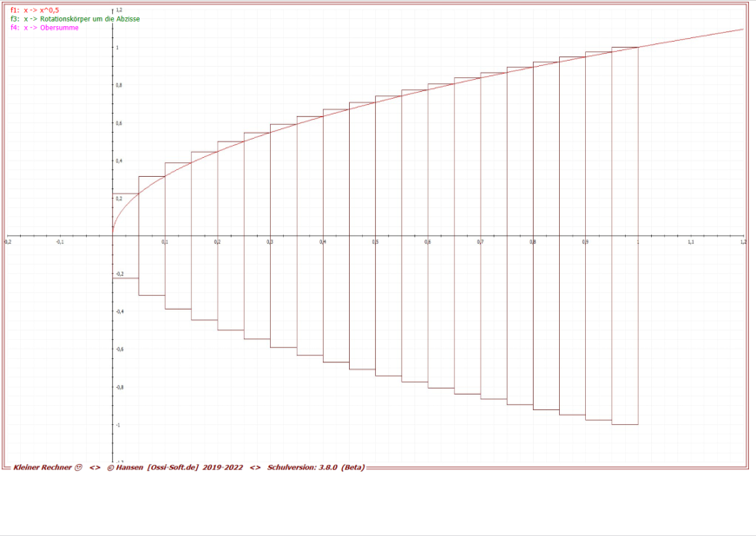Click the Schulversion 3.8.0 (Beta) text
Image resolution: width=756 pixels, height=536 pixels.
316,467
